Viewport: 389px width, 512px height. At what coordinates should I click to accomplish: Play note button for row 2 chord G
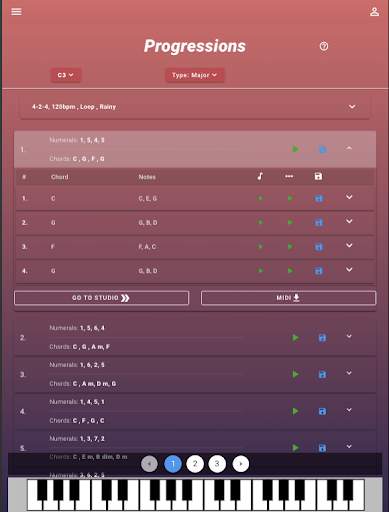tap(260, 222)
